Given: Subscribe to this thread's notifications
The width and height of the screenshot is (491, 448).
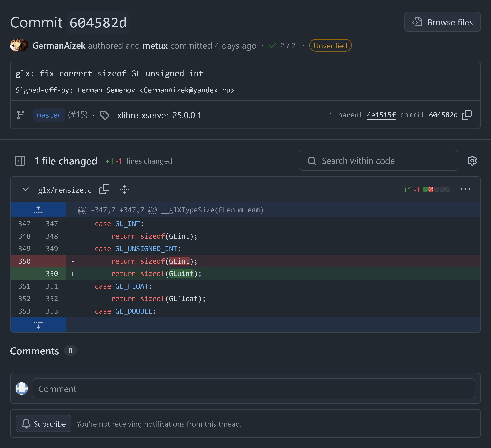Looking at the screenshot, I should 43,424.
